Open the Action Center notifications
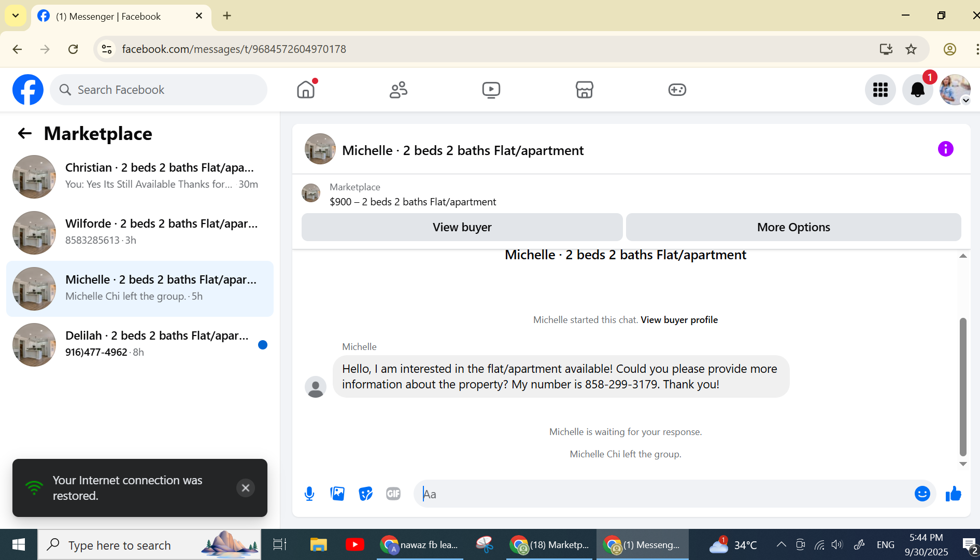 click(969, 544)
